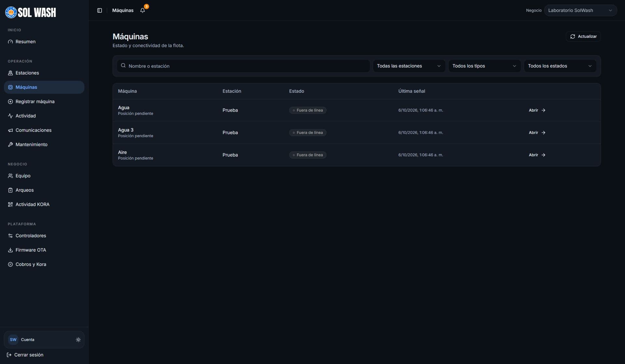Image resolution: width=625 pixels, height=364 pixels.
Task: Open Resumen in the sidebar
Action: click(x=44, y=42)
